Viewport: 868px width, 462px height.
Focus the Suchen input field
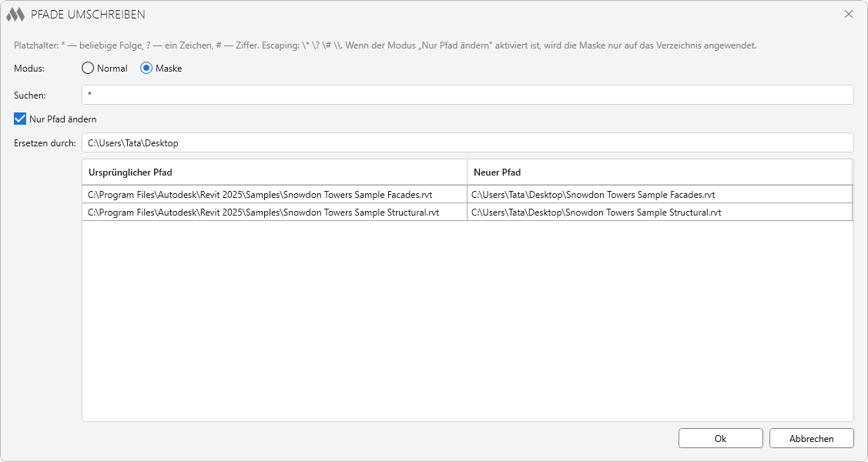(x=467, y=95)
